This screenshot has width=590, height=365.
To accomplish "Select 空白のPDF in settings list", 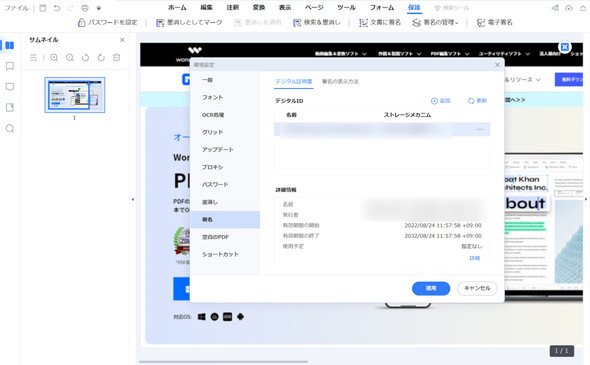I will coord(225,237).
